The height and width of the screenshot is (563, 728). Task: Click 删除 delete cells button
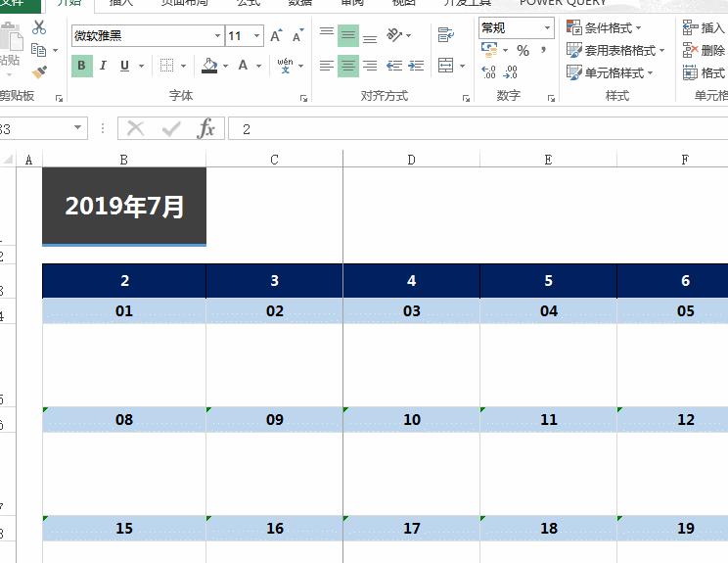tap(704, 50)
